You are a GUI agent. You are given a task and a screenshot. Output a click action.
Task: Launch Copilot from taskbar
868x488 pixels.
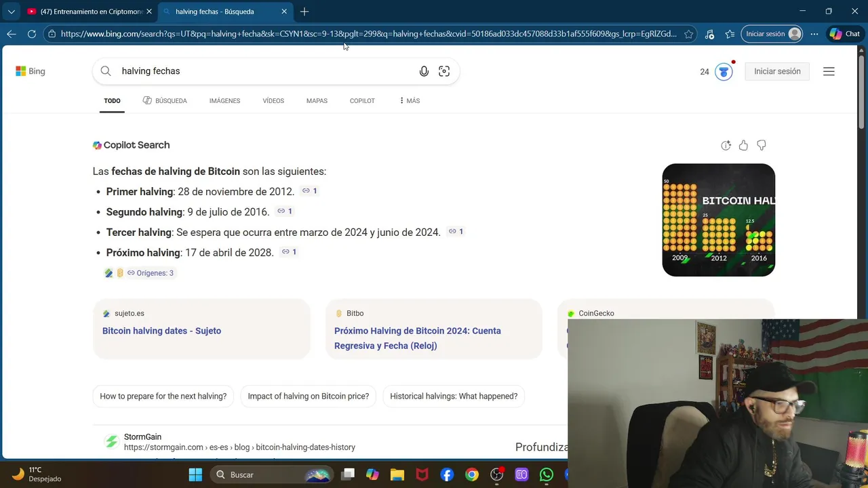coord(372,475)
